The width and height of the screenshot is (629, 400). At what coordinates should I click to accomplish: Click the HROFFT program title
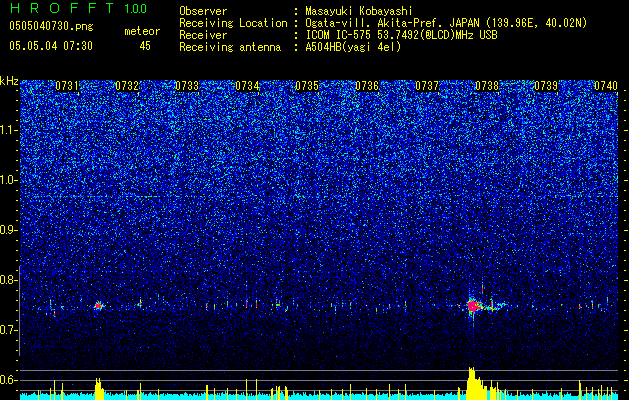[x=62, y=8]
